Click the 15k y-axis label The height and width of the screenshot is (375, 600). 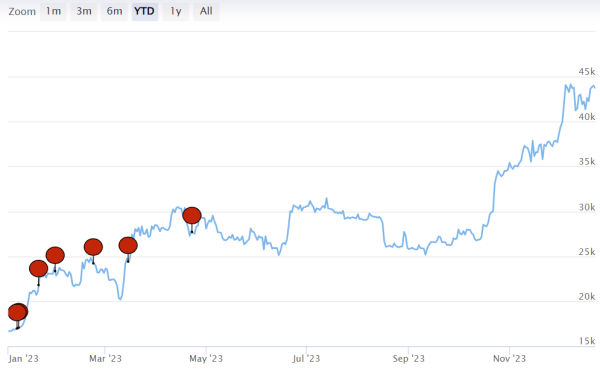(587, 341)
